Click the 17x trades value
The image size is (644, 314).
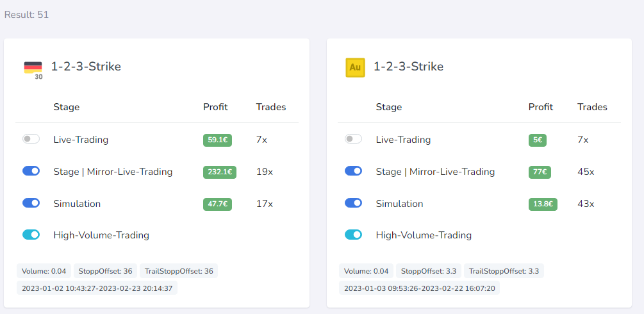265,204
